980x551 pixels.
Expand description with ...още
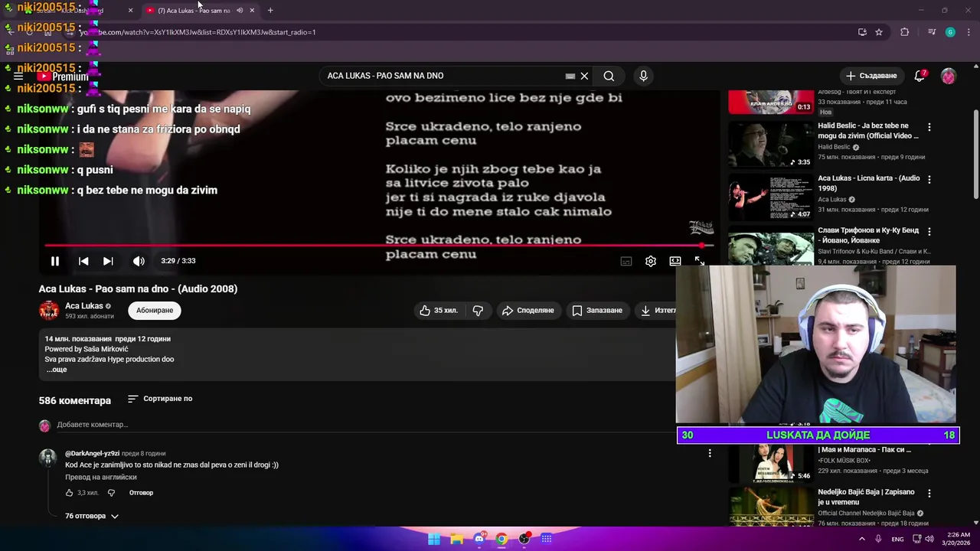pyautogui.click(x=57, y=370)
